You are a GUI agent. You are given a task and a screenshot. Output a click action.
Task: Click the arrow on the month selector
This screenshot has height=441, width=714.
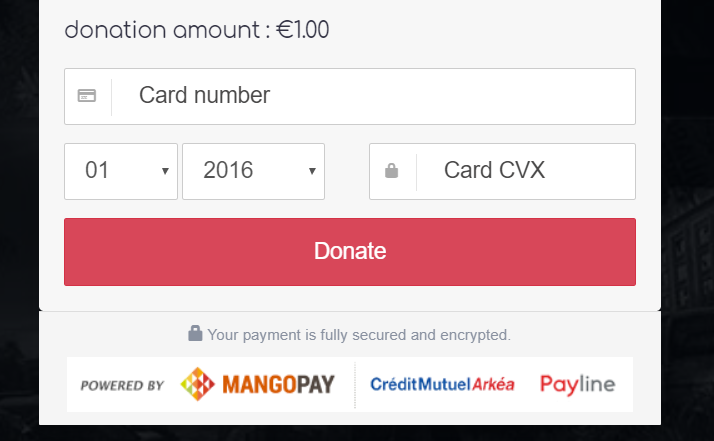point(165,171)
